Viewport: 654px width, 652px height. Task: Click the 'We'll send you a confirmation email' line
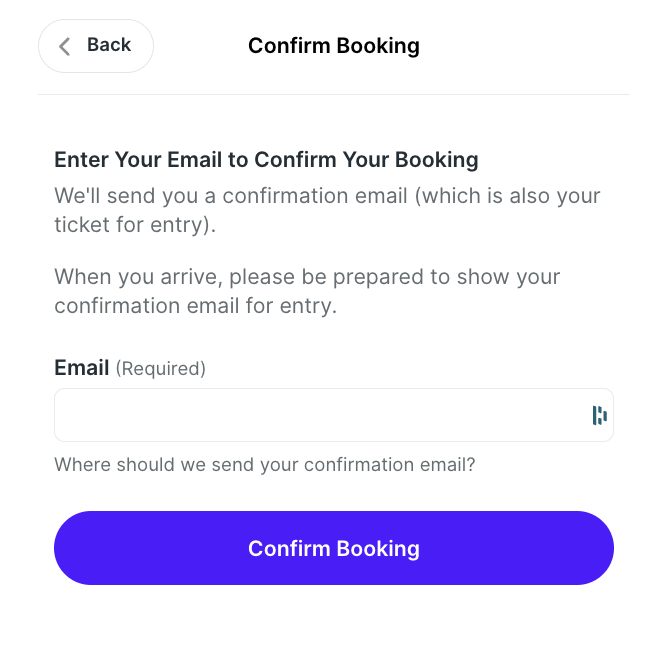point(327,196)
